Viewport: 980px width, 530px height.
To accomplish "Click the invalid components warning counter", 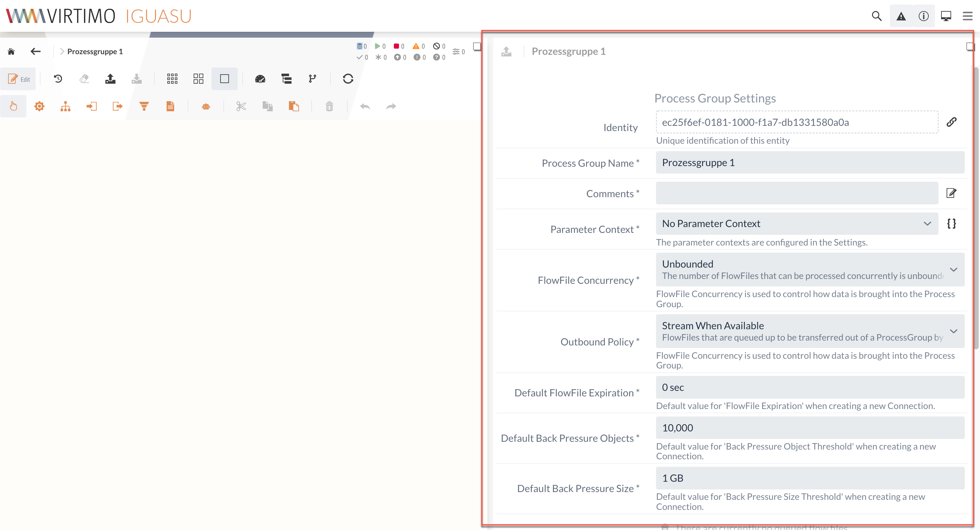I will coord(418,46).
